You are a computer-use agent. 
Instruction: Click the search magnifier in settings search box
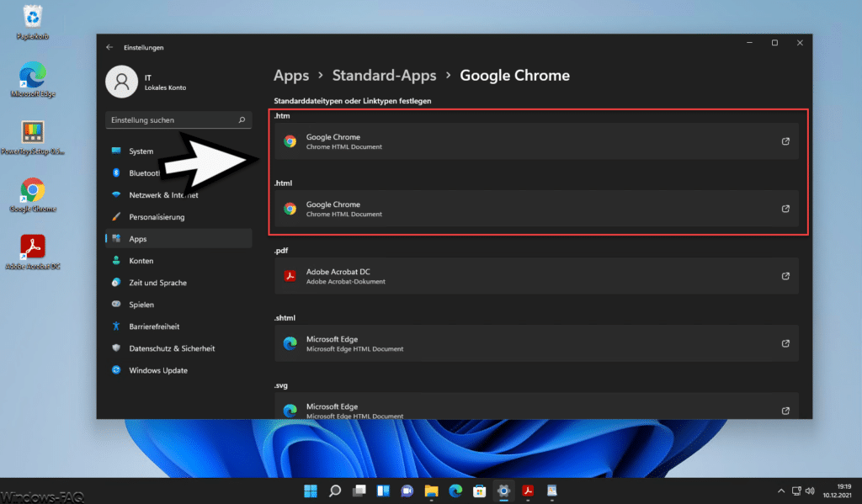[x=242, y=119]
